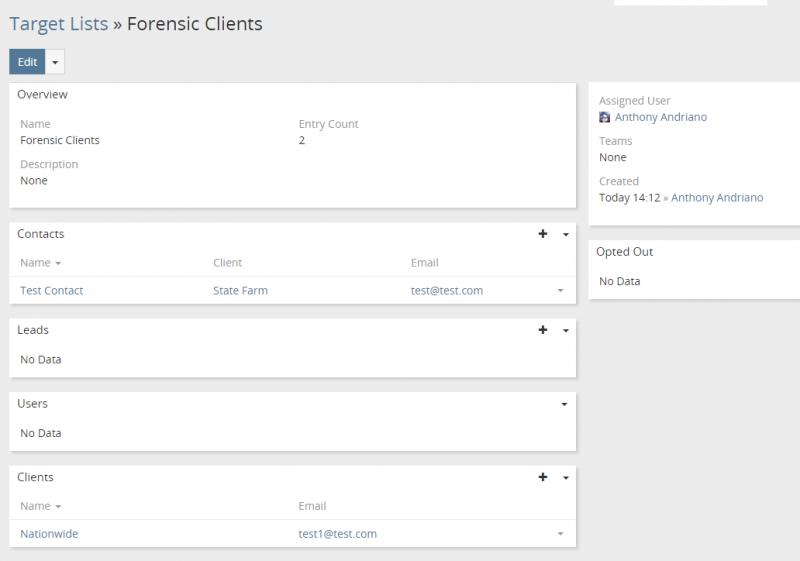The width and height of the screenshot is (800, 561).
Task: Open row actions for Nationwide client
Action: pos(560,535)
